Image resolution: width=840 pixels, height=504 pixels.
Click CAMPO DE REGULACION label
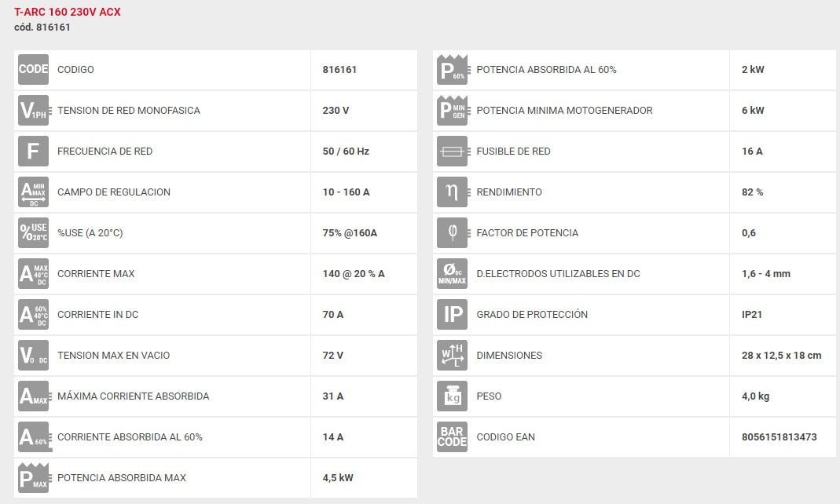[114, 192]
